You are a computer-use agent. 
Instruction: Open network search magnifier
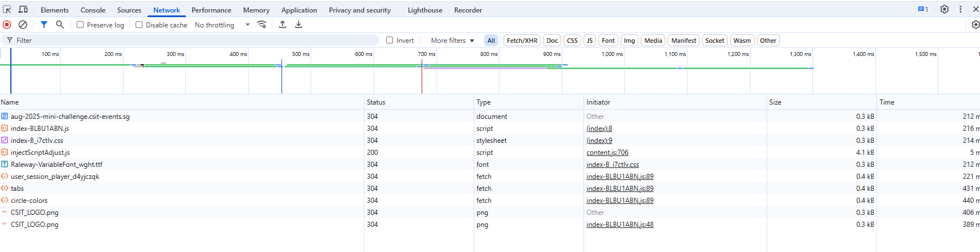click(60, 25)
